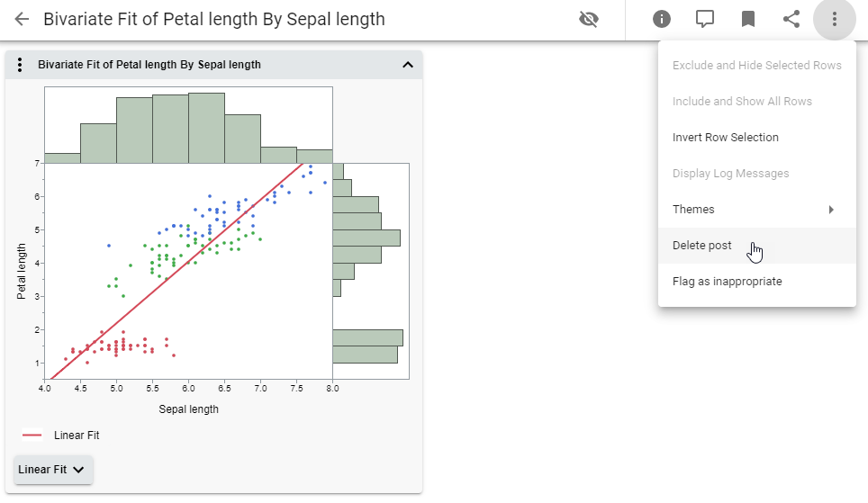Screen dimensions: 868x503
Task: Open the post info icon
Action: pyautogui.click(x=662, y=19)
